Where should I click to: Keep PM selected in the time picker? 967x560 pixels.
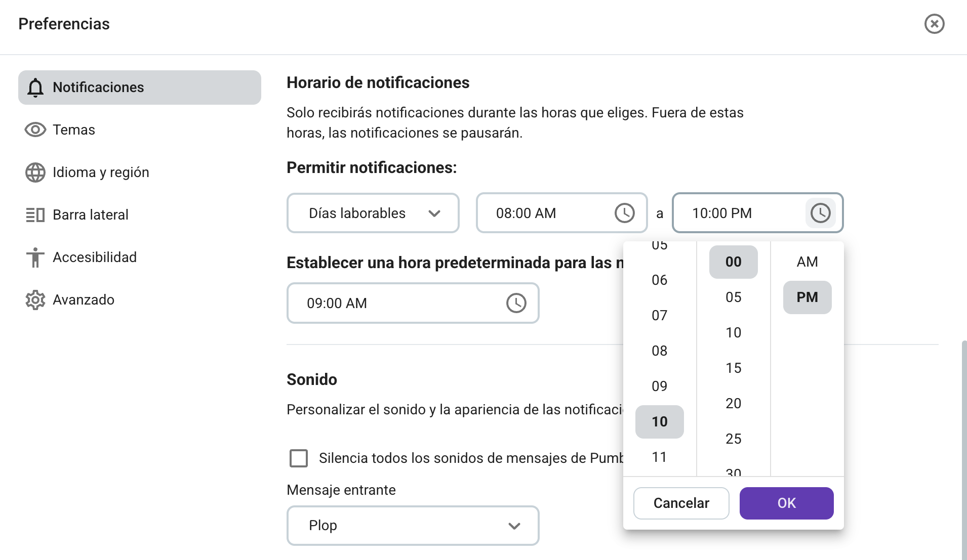pyautogui.click(x=807, y=297)
